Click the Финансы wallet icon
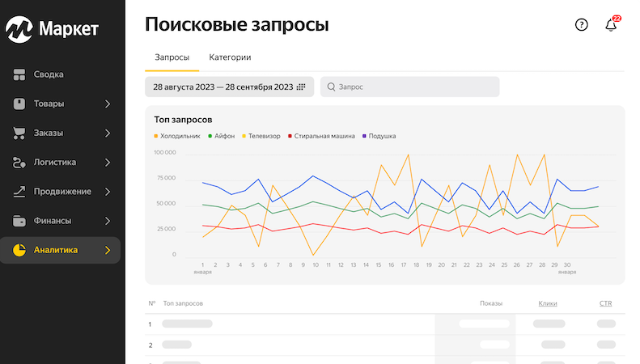 click(x=20, y=221)
